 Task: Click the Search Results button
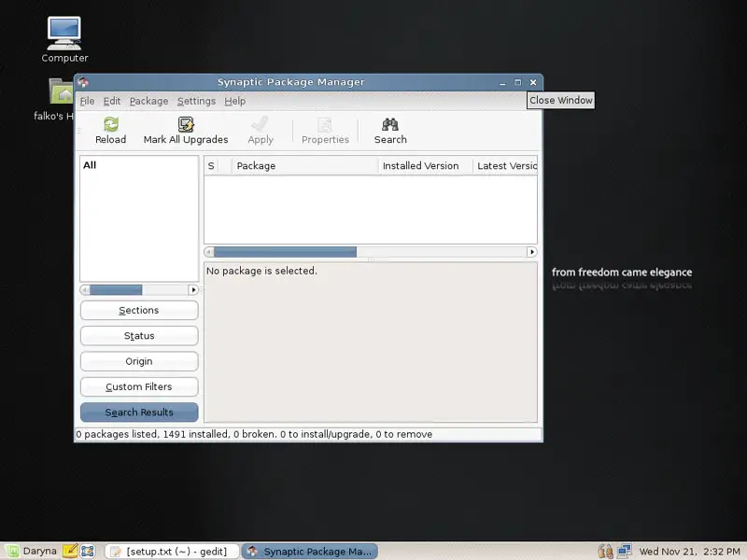click(x=139, y=413)
